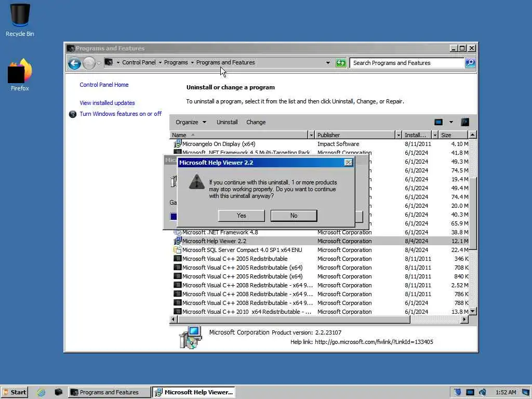Open the help icon in the toolbar
This screenshot has width=532, height=399.
(465, 122)
